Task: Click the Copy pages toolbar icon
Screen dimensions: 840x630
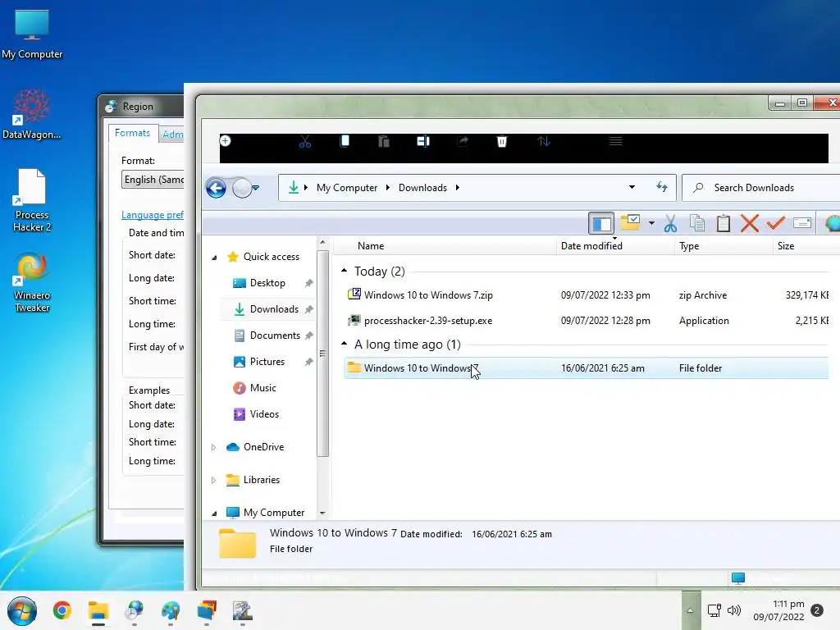Action: coord(697,223)
